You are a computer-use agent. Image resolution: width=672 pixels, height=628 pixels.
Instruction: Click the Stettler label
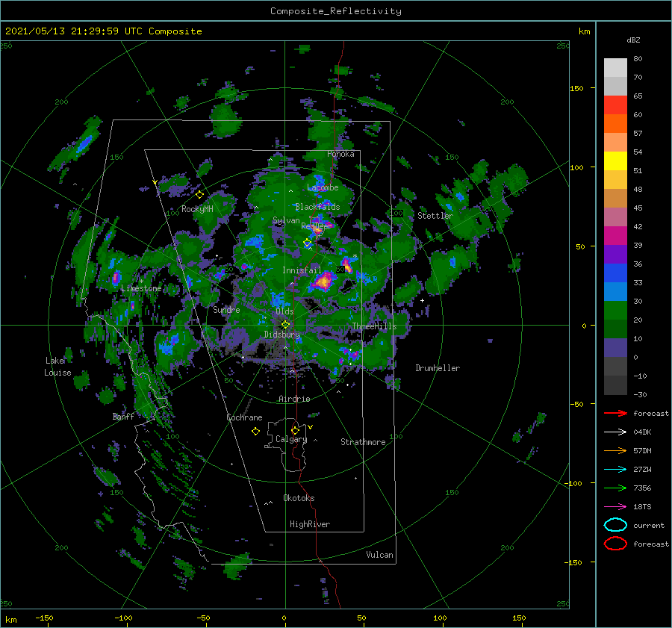coord(435,216)
